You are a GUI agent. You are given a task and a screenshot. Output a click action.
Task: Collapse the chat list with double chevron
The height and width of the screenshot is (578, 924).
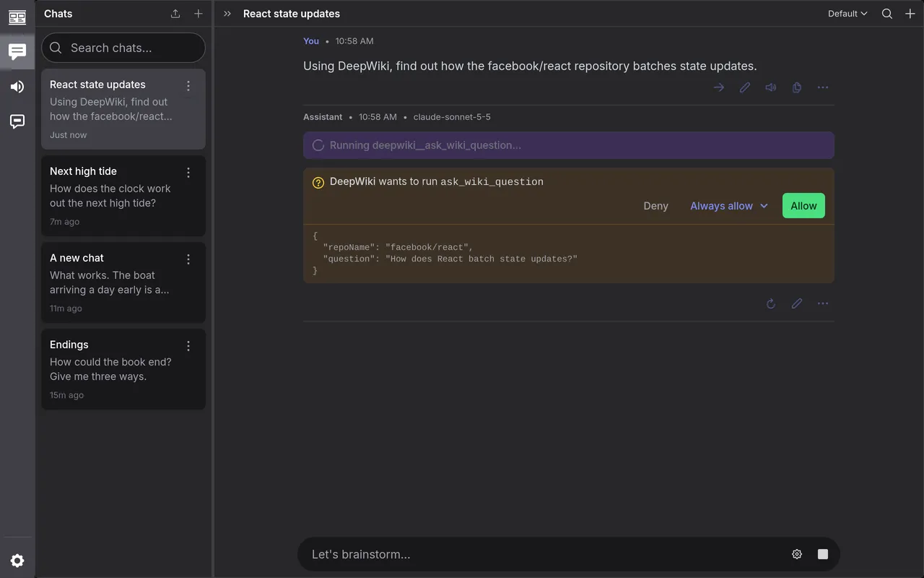[227, 14]
